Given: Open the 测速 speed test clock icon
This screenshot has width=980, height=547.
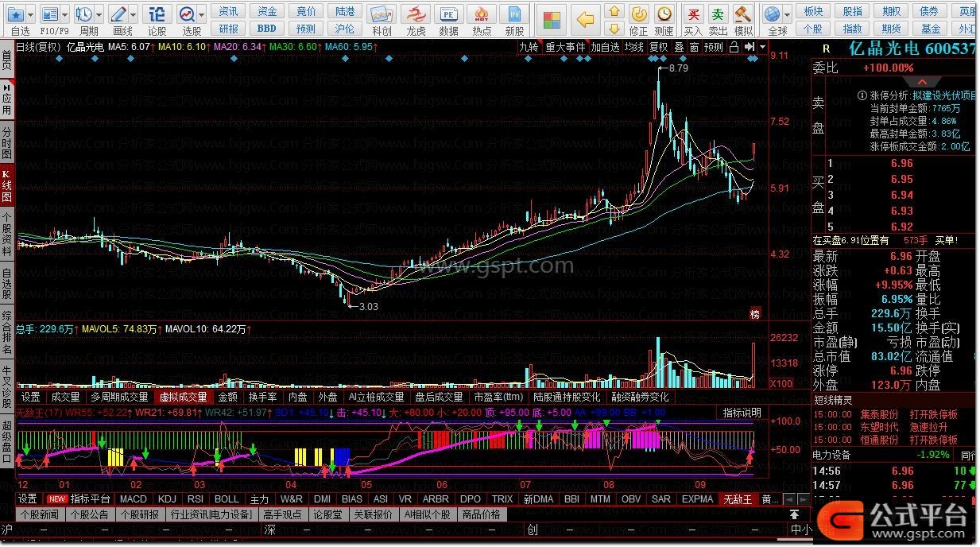Looking at the screenshot, I should 664,14.
